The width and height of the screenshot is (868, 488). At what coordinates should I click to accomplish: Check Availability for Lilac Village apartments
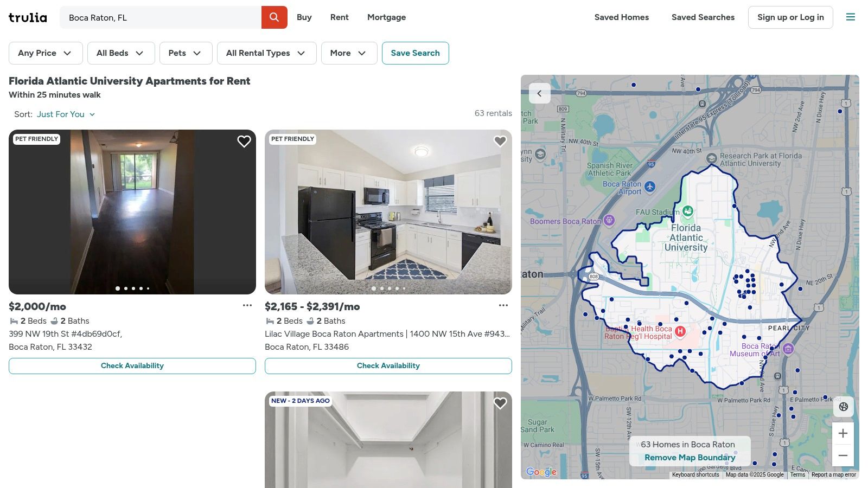click(388, 366)
